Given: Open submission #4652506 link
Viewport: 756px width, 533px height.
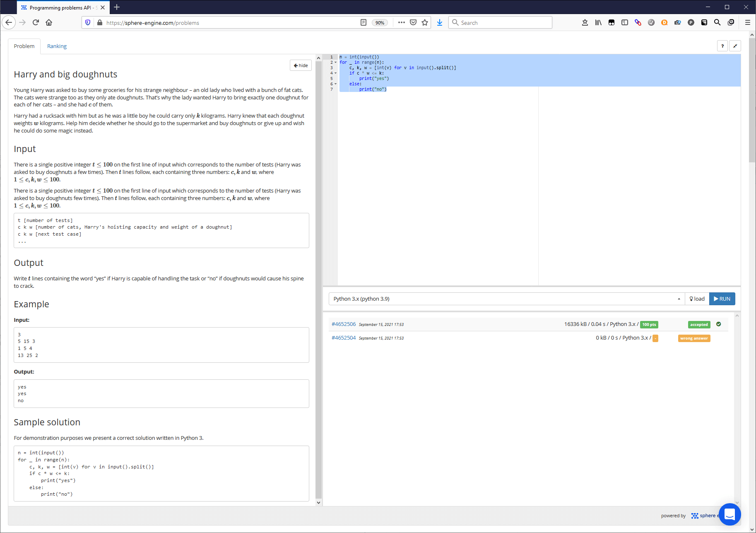Looking at the screenshot, I should (x=343, y=324).
